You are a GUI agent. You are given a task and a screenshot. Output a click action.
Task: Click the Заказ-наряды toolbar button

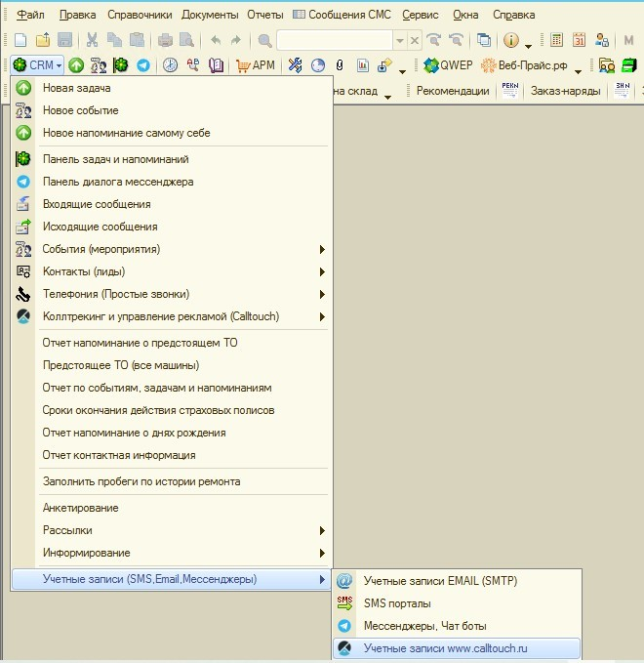566,91
